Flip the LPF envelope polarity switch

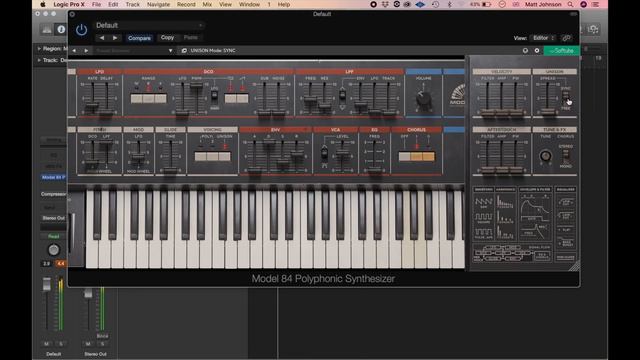(342, 96)
